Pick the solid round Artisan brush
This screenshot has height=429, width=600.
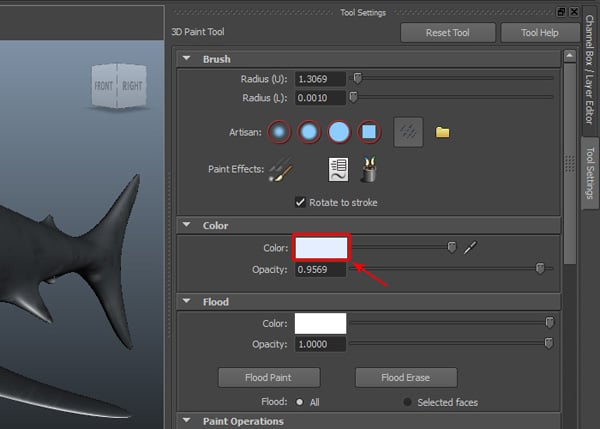(x=339, y=131)
